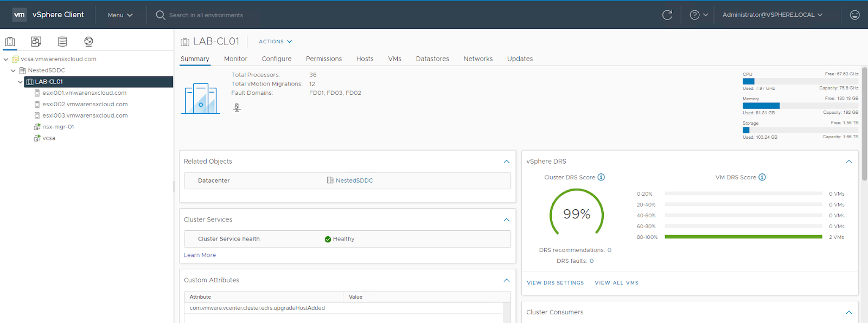
Task: Click the Storage usage bar
Action: point(800,130)
